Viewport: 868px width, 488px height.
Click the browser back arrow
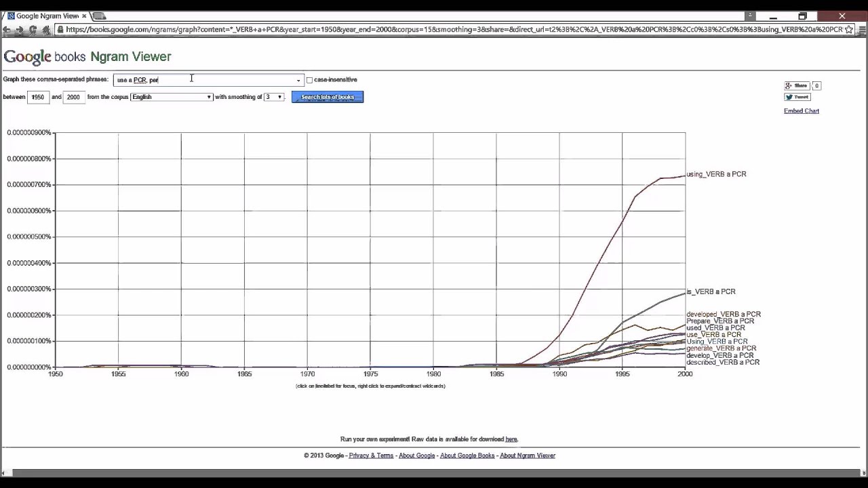(7, 30)
